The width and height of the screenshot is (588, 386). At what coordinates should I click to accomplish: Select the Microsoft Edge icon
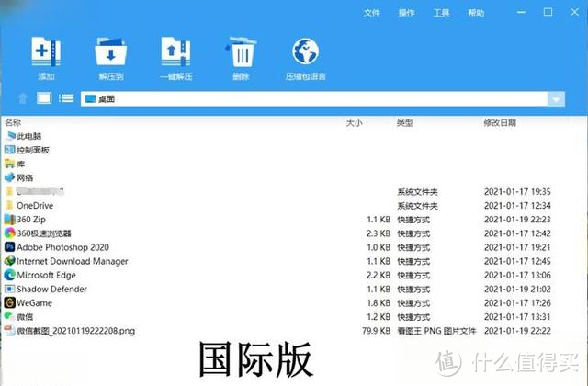pos(10,275)
